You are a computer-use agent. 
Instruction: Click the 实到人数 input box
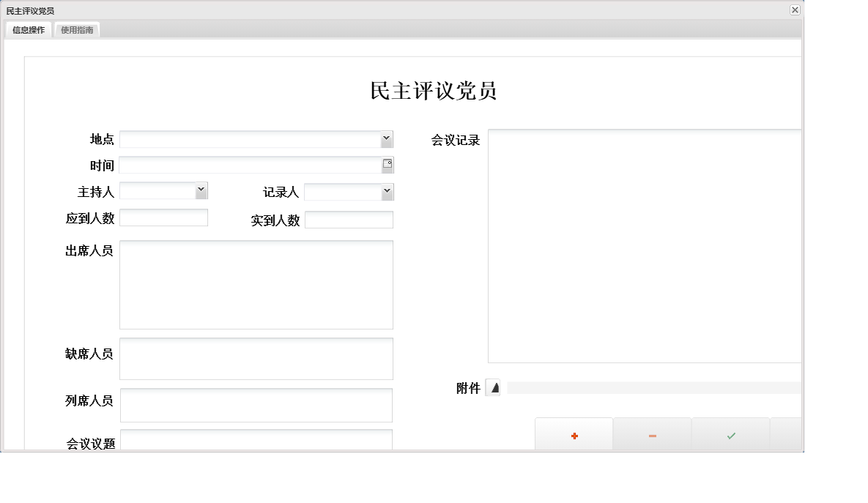click(x=349, y=220)
